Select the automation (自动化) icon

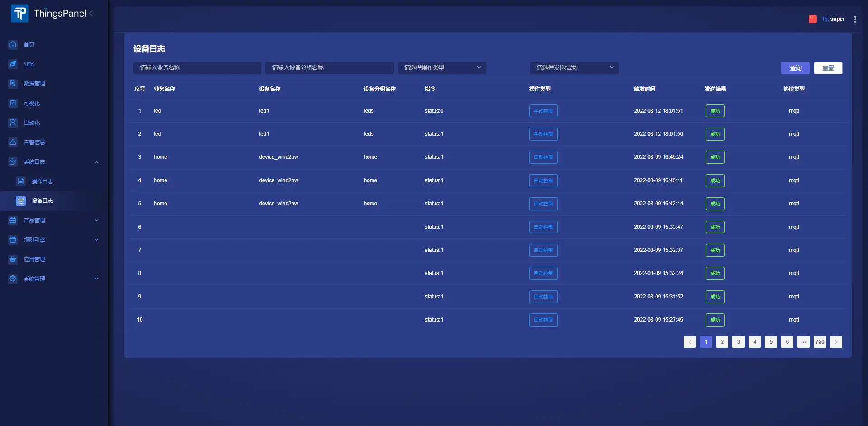(13, 123)
